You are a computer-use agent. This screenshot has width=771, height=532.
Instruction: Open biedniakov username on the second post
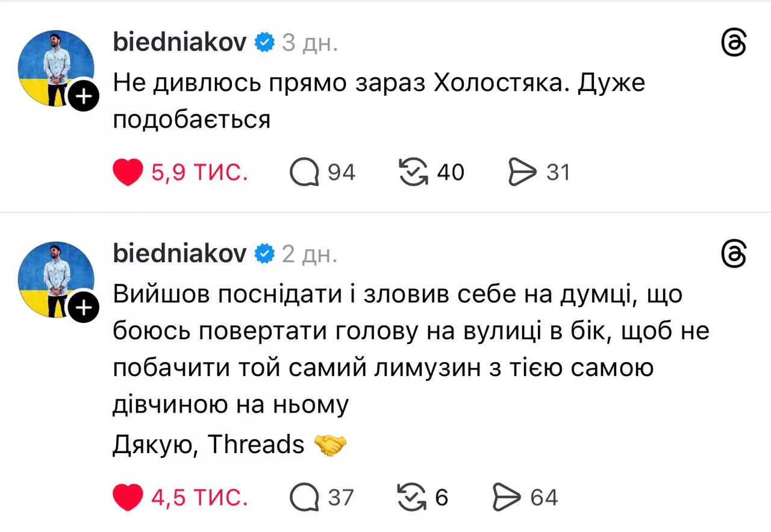(179, 254)
